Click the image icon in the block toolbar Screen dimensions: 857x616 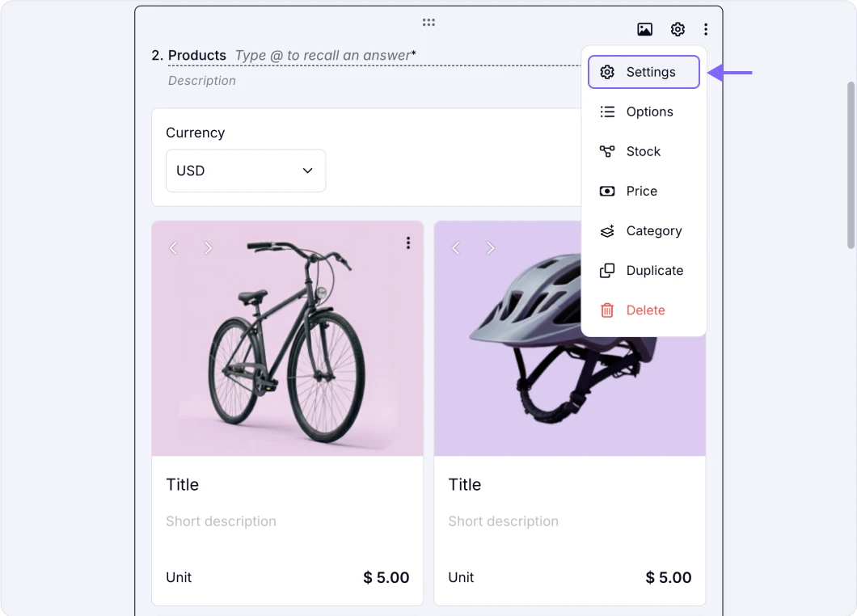[644, 29]
